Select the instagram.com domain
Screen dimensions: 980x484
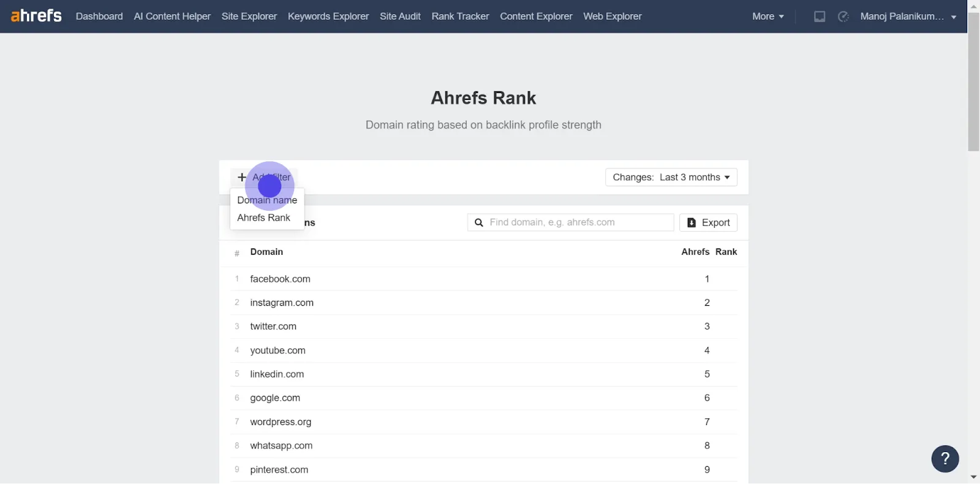pos(282,303)
